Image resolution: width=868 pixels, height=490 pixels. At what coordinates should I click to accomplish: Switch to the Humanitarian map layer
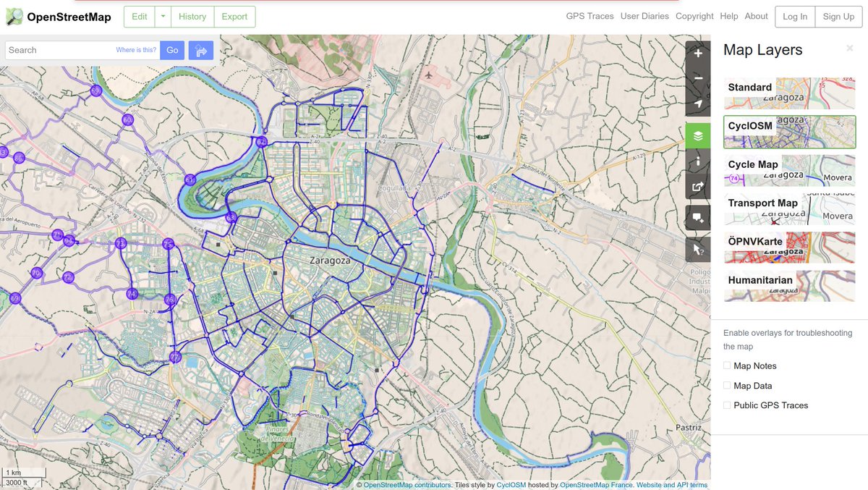pos(788,285)
